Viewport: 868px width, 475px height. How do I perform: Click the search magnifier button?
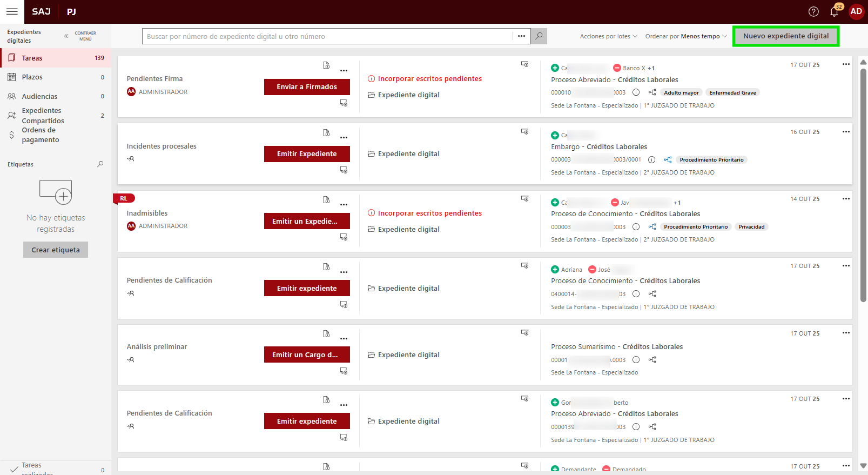(x=539, y=36)
